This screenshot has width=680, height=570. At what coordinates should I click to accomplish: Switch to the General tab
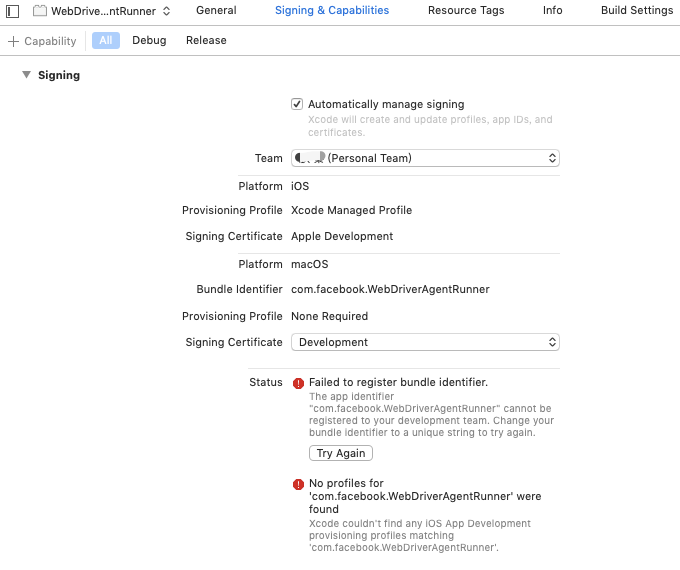coord(216,10)
